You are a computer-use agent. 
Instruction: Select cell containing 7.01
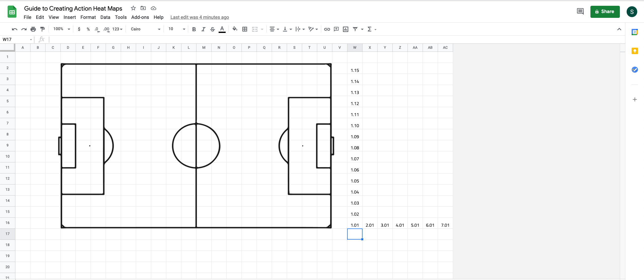445,223
